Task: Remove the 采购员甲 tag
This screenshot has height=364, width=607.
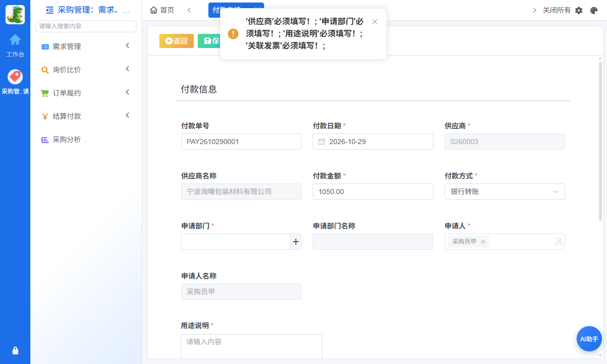Action: [483, 242]
